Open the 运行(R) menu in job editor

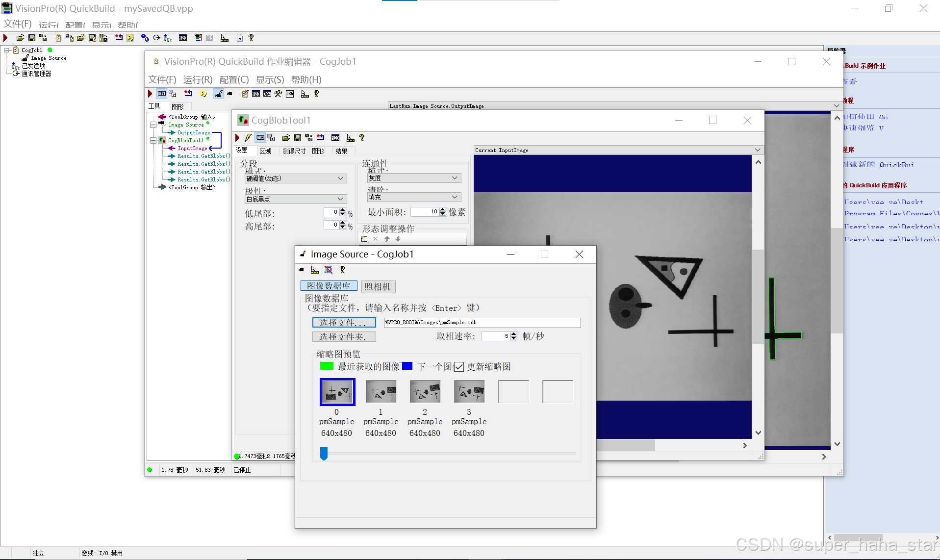[x=198, y=79]
